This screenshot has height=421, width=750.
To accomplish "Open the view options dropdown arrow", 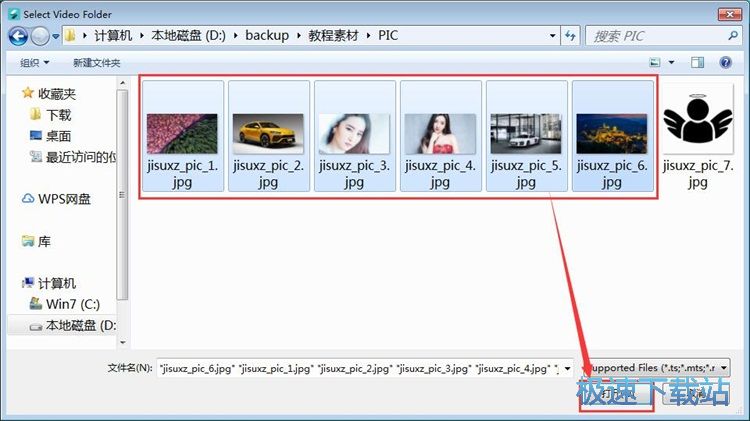I will 671,62.
